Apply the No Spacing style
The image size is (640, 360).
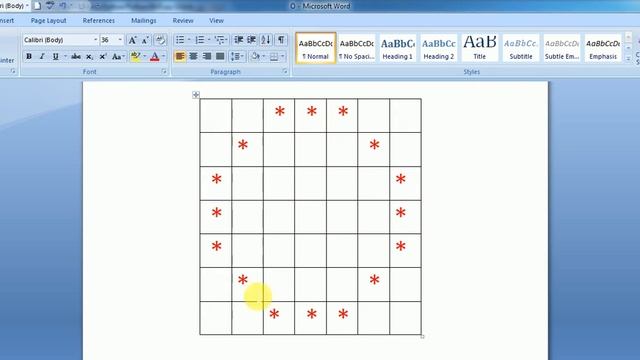[x=356, y=48]
